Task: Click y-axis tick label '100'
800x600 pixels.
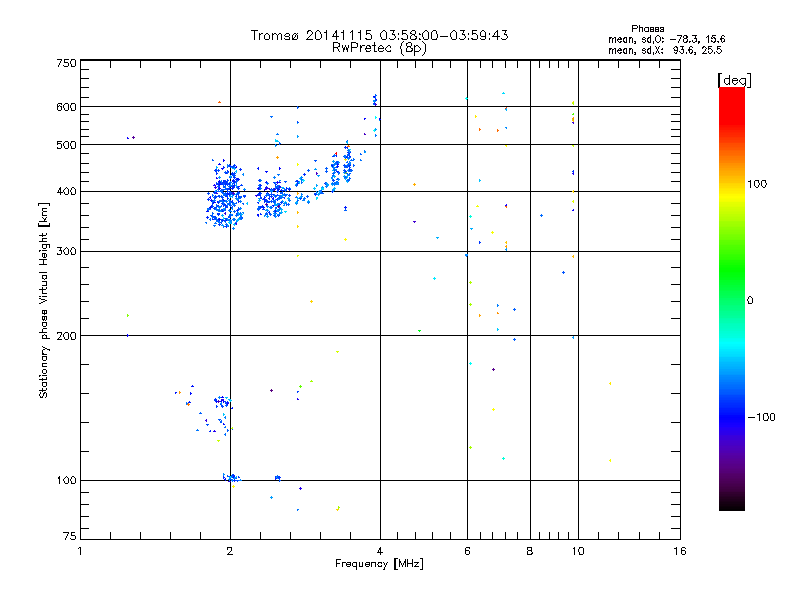Action: [66, 481]
